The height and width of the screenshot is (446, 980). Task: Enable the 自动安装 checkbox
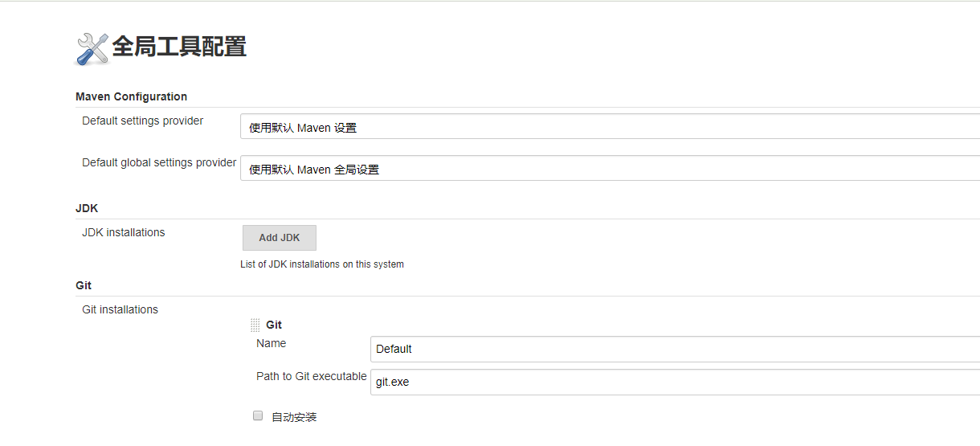pos(258,415)
